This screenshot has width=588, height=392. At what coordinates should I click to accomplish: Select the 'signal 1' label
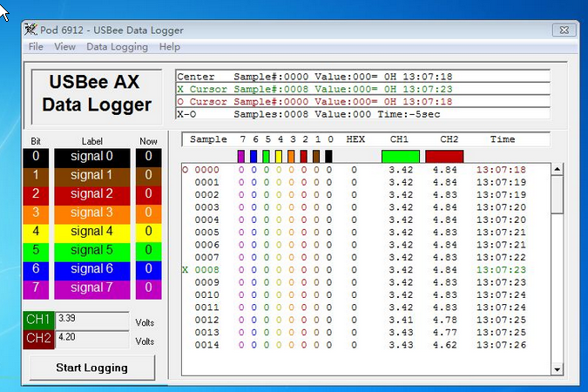pos(91,177)
